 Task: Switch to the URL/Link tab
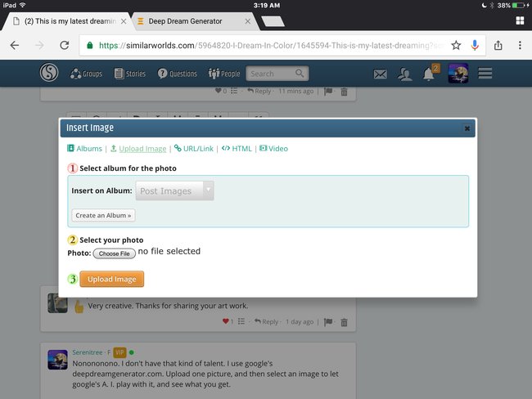(194, 149)
